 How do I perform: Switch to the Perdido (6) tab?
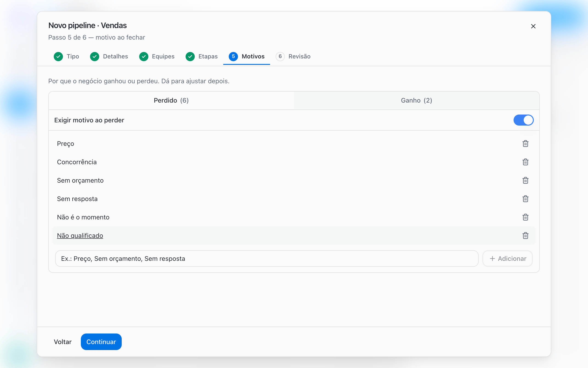pos(171,101)
